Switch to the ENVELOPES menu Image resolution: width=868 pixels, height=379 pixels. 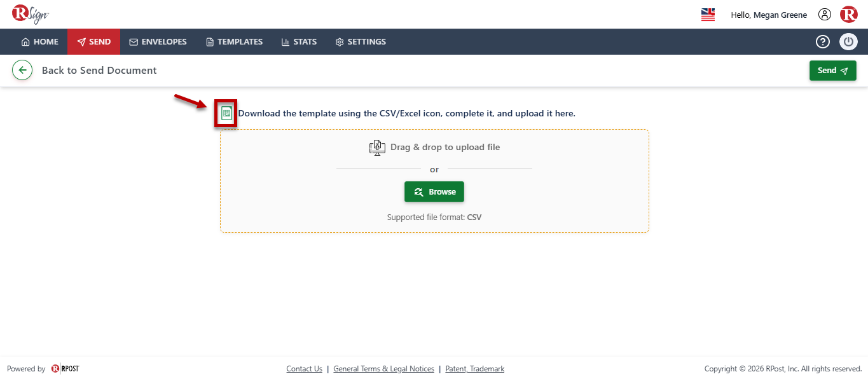(x=158, y=42)
